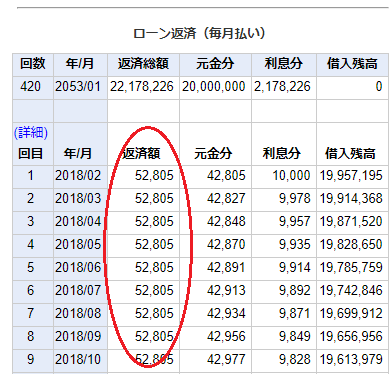Click 52,805 repayment in 2018/02 row
The width and height of the screenshot is (392, 374).
tap(154, 176)
